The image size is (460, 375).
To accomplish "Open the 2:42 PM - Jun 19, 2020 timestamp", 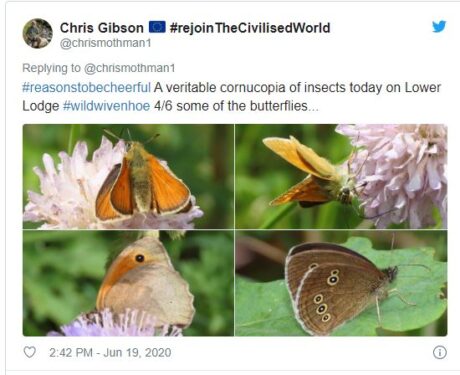I will [110, 353].
